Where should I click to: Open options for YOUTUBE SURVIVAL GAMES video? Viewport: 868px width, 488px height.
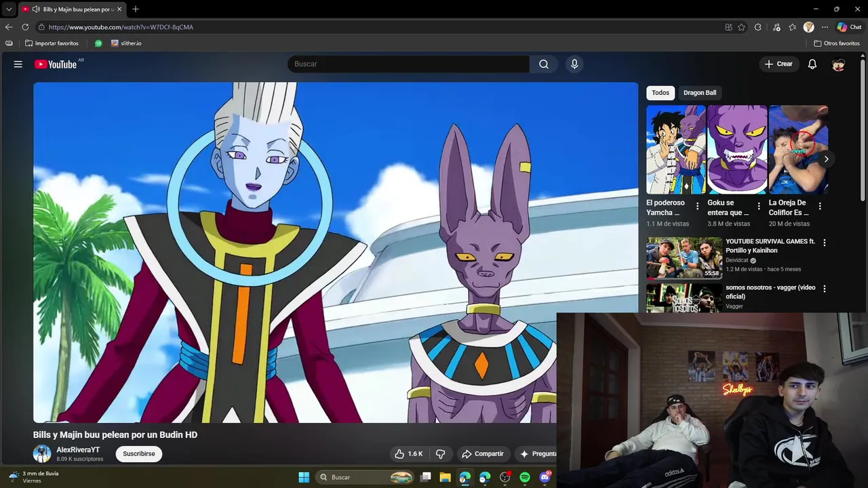(x=825, y=243)
